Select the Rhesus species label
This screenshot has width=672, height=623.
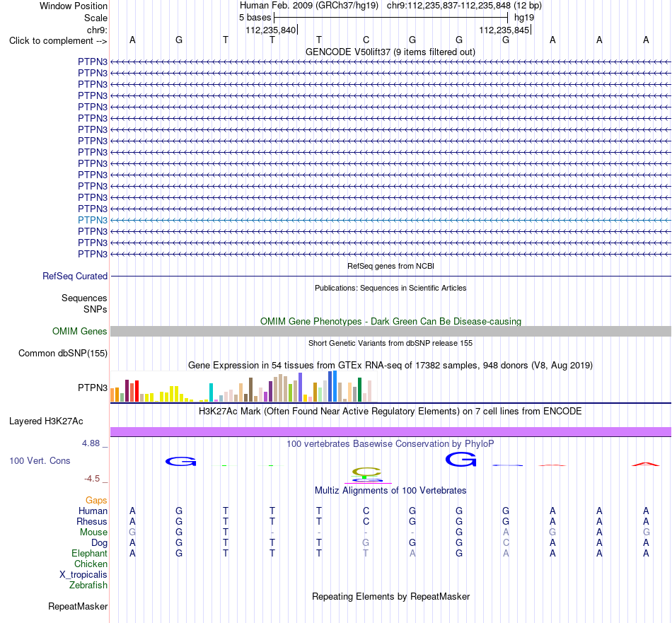coord(92,521)
